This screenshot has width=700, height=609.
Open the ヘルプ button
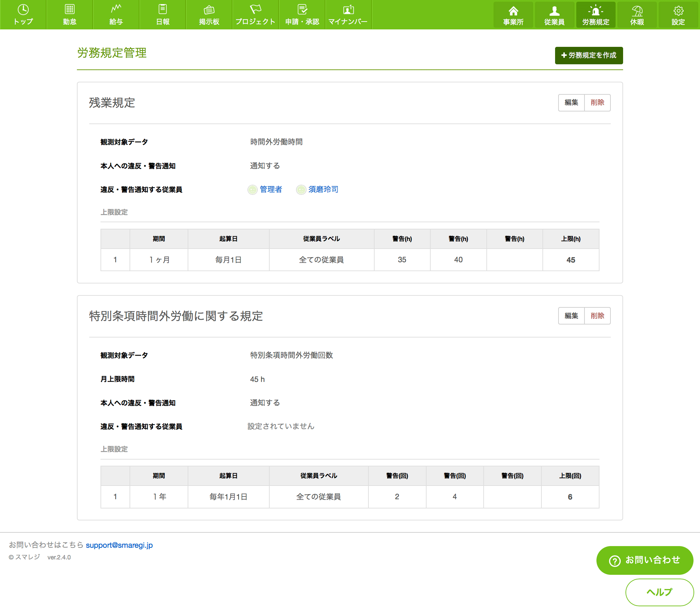659,592
